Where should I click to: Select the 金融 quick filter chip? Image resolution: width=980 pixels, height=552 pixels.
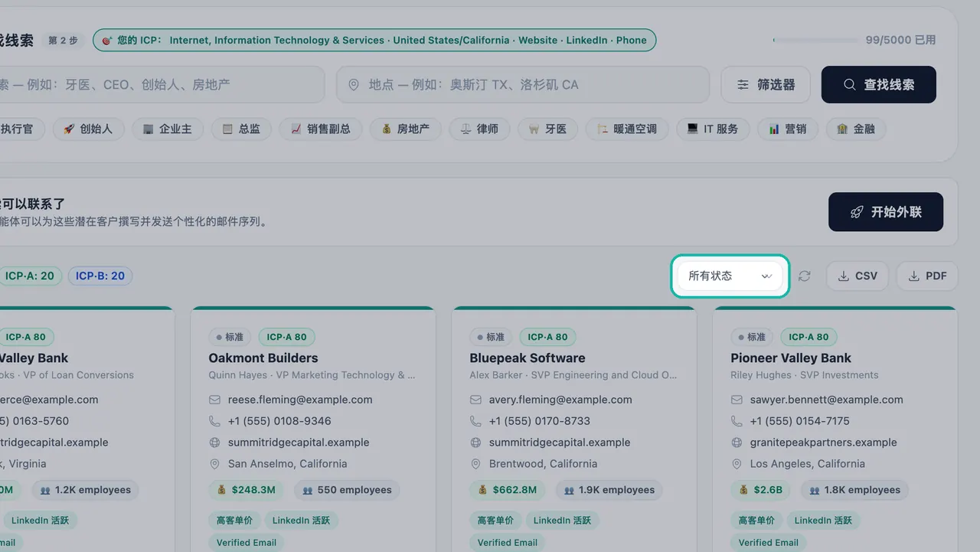click(856, 129)
